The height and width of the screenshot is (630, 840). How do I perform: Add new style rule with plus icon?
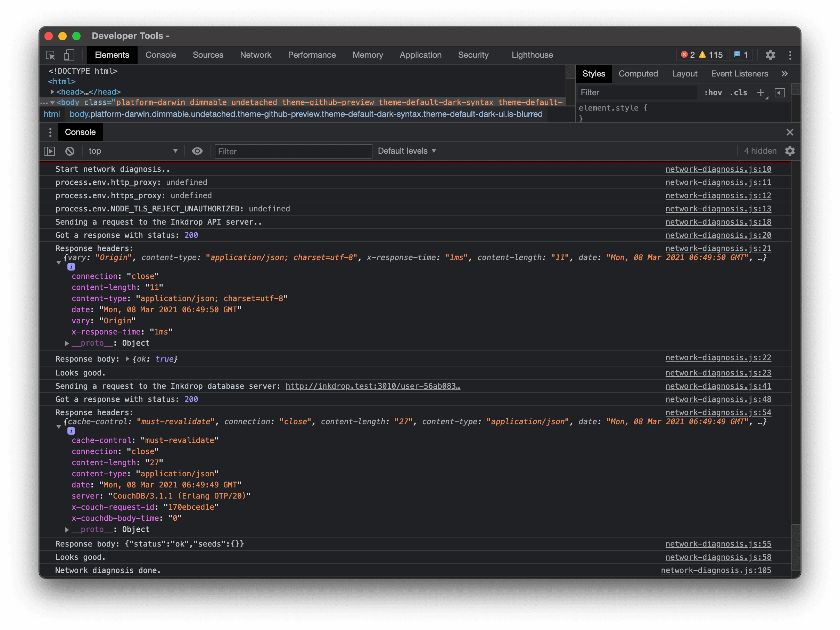(760, 93)
